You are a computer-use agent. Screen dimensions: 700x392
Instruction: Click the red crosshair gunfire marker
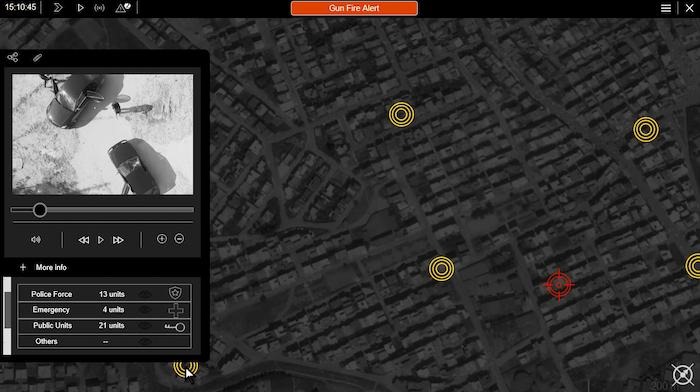tap(559, 284)
